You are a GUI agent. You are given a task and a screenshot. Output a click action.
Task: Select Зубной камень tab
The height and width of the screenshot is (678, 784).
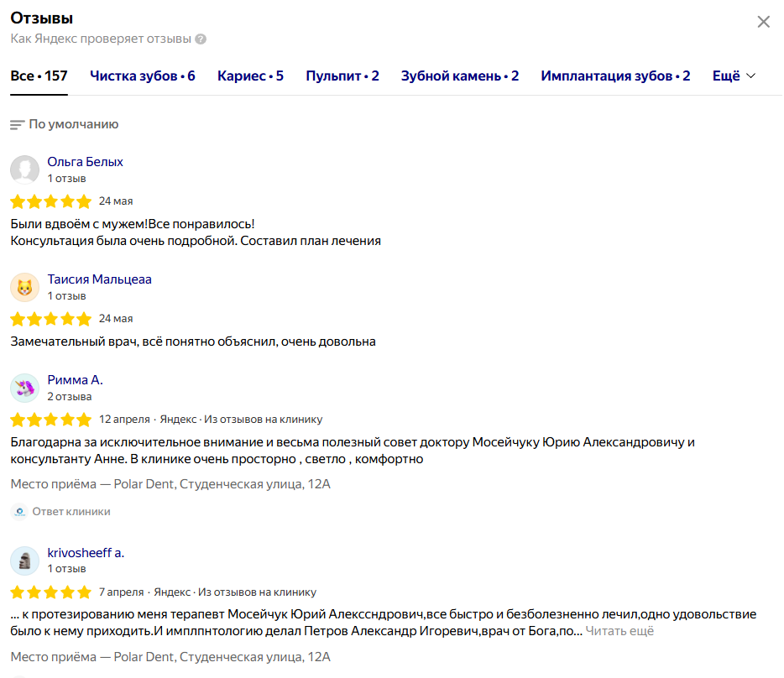(460, 76)
